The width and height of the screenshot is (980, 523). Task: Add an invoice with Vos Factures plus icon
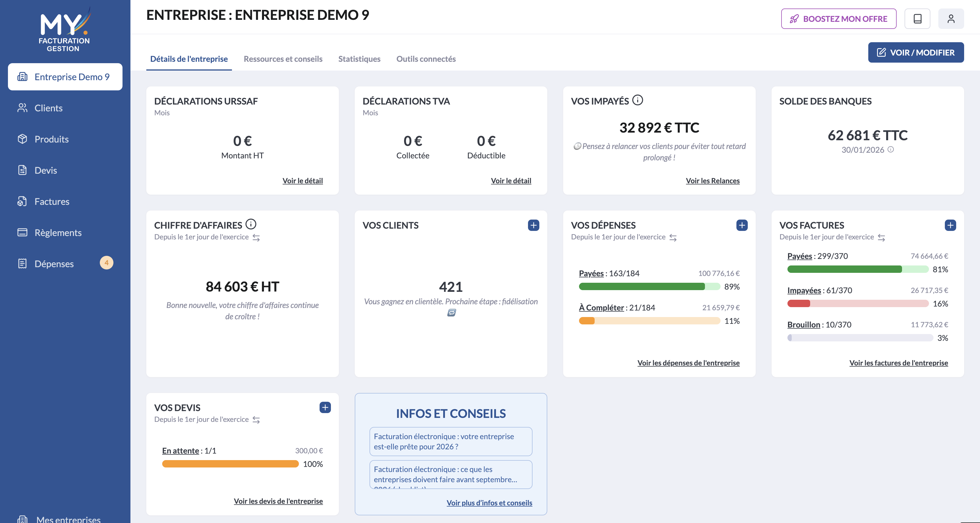[950, 225]
